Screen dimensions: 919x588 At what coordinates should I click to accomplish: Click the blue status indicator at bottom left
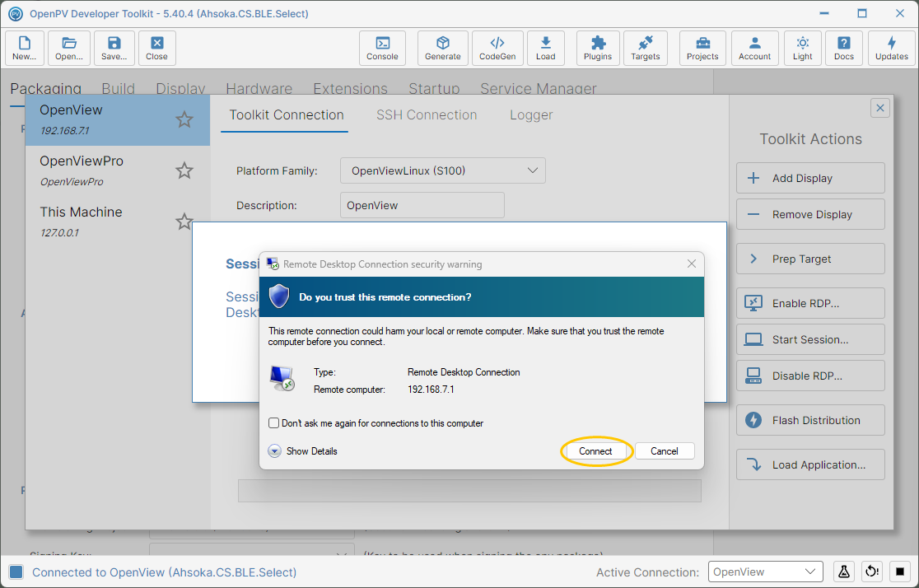pos(16,572)
